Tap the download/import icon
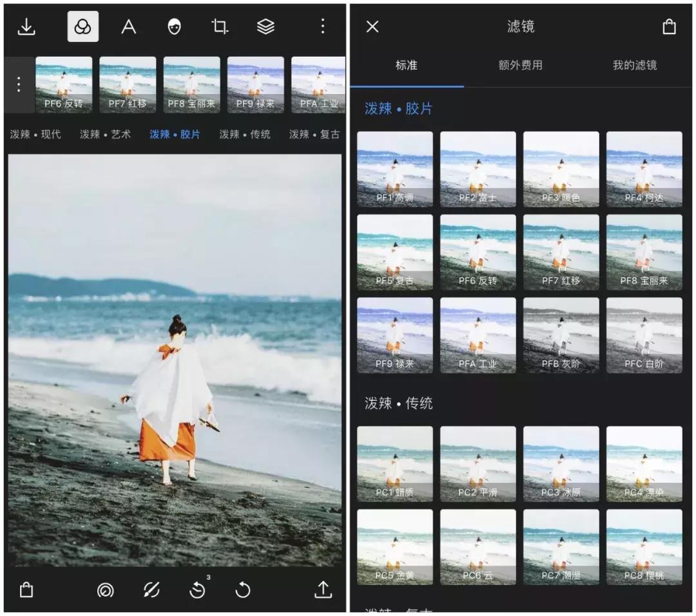The image size is (696, 616). [26, 26]
